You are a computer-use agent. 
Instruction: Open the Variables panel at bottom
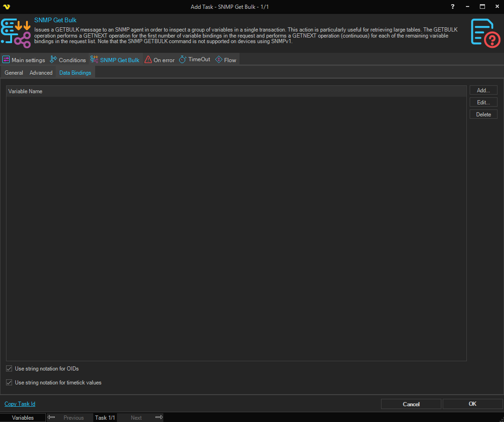(x=23, y=418)
